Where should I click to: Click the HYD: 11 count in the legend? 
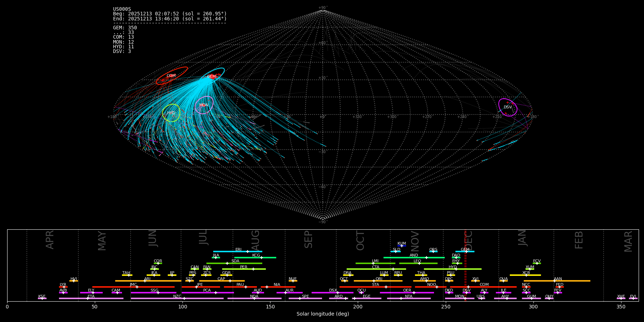click(123, 47)
